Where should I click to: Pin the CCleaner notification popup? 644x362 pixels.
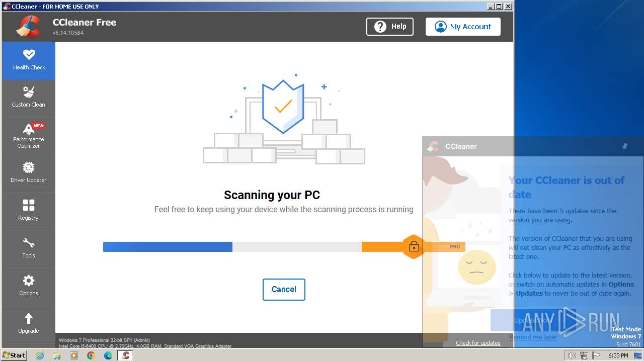tap(625, 146)
